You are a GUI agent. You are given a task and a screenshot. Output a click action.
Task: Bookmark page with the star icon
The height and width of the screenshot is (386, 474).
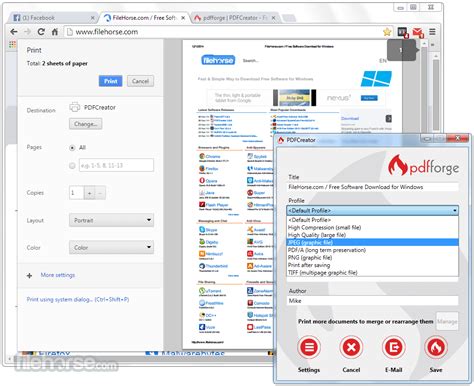click(x=387, y=32)
